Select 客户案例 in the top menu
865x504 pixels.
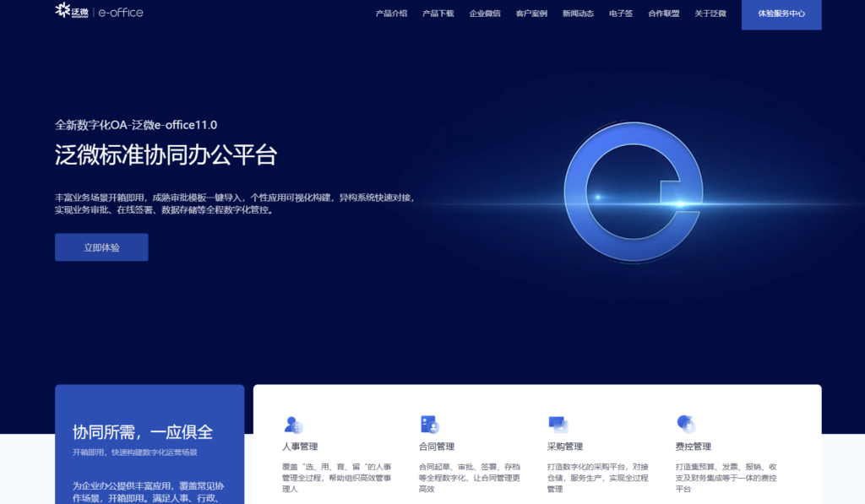[x=531, y=14]
